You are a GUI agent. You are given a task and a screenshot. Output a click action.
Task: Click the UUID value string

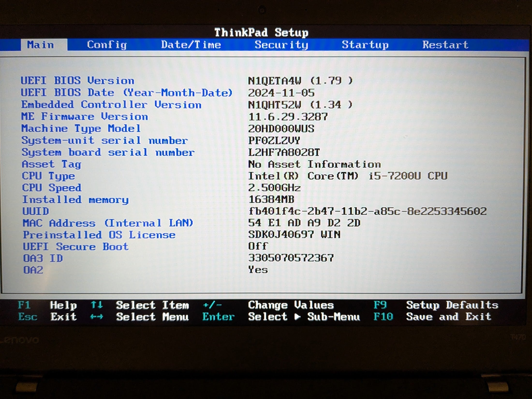(x=367, y=211)
